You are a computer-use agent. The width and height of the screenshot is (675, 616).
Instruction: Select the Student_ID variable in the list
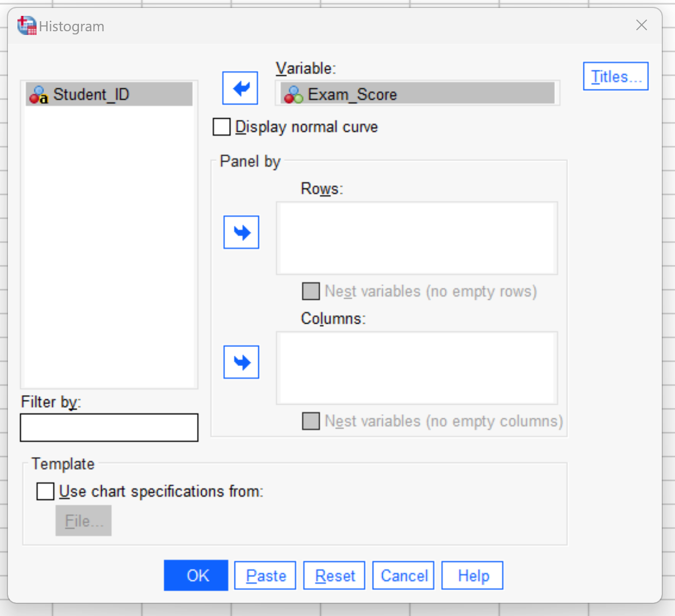tap(109, 94)
